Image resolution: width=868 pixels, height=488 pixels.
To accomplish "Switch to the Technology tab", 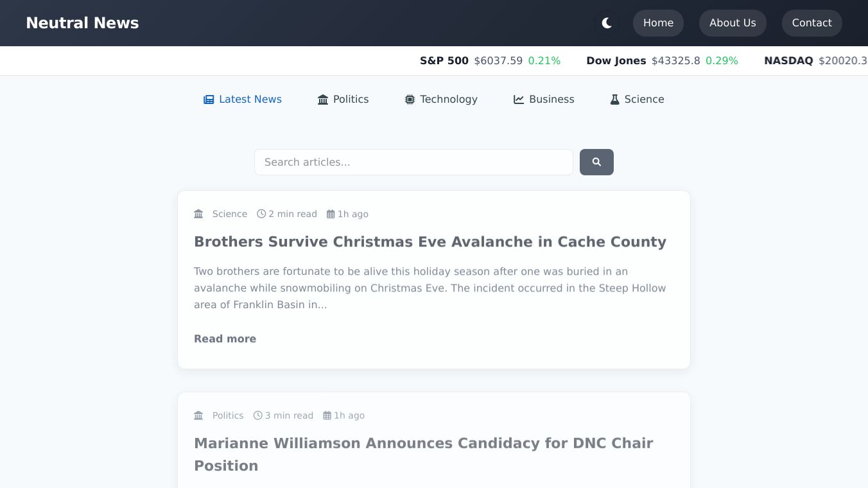I will (x=448, y=100).
